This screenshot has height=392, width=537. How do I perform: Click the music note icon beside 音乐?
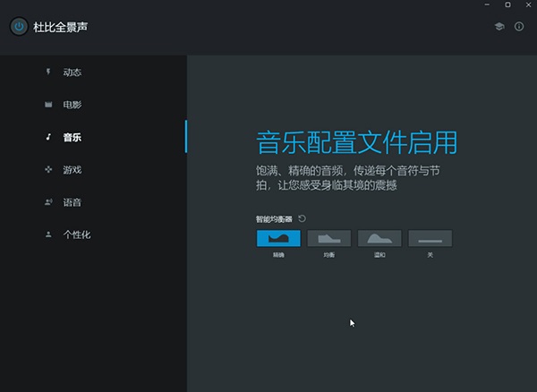point(48,137)
